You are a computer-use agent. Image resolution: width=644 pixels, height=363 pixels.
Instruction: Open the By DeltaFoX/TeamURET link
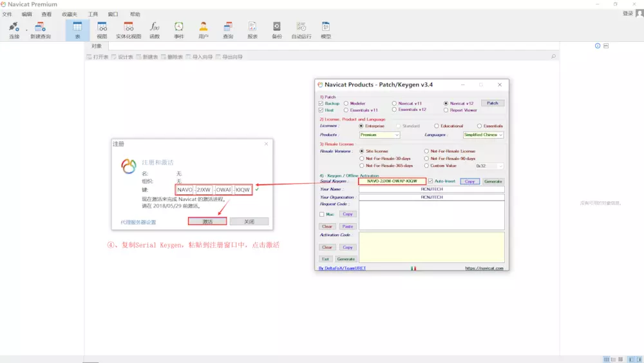tap(342, 268)
